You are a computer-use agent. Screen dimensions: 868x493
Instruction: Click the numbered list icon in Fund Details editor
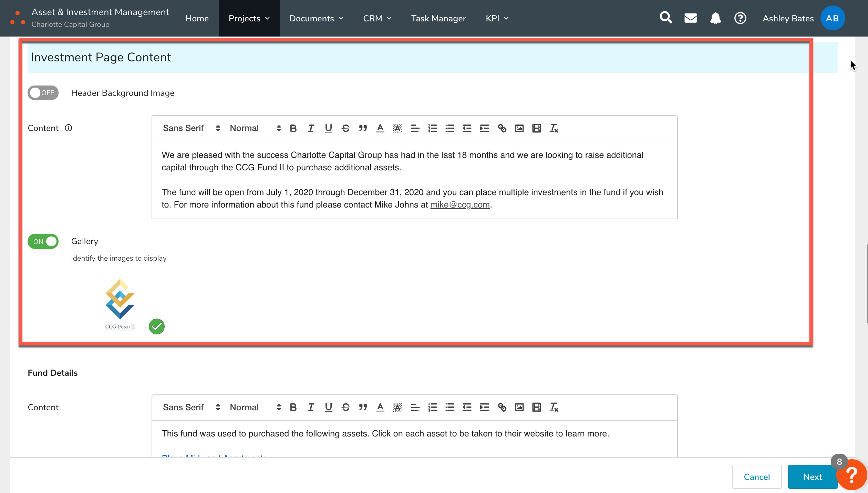point(432,407)
